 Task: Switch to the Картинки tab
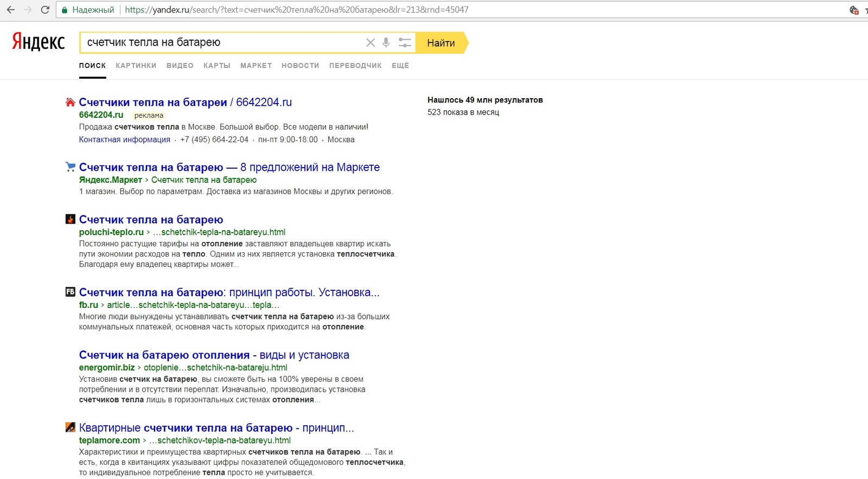(x=136, y=66)
